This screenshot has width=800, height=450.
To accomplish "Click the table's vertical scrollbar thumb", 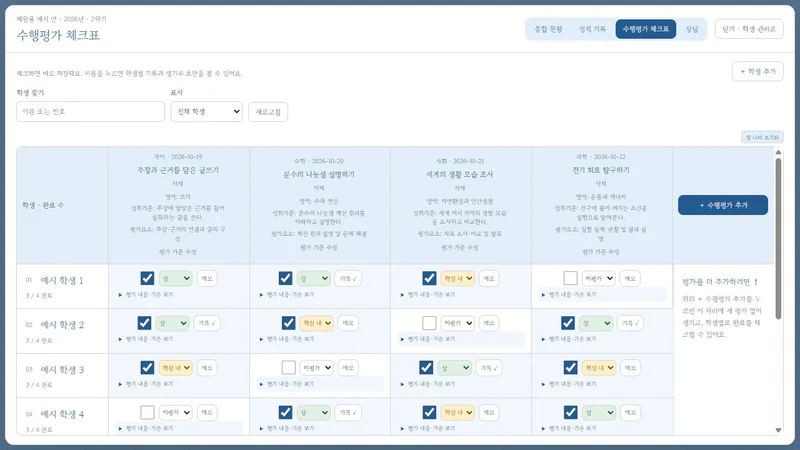I will pos(778,239).
